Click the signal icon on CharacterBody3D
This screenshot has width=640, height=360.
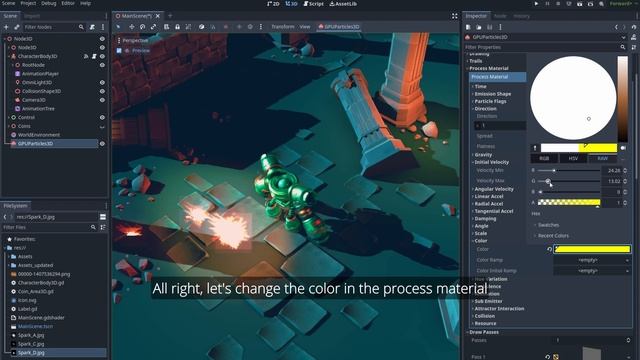point(86,56)
